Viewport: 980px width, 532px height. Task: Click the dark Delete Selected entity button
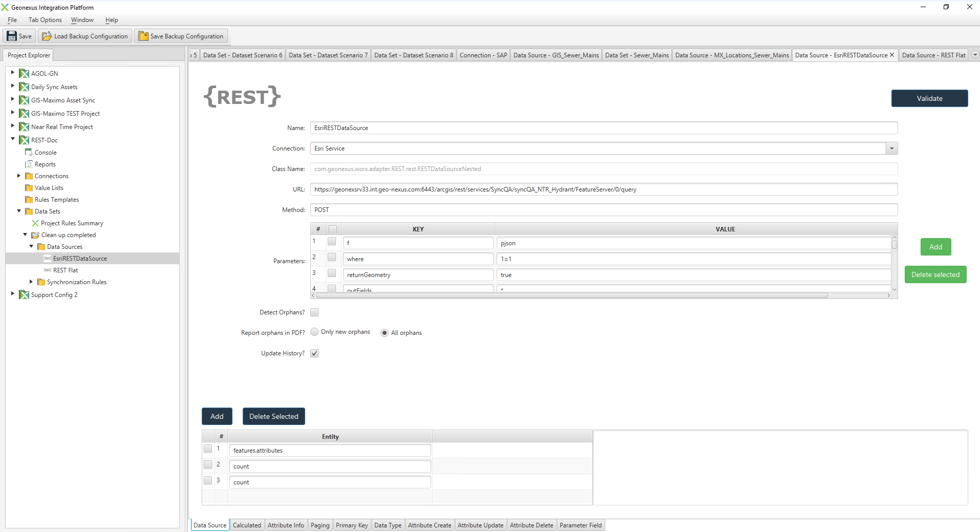pos(274,416)
